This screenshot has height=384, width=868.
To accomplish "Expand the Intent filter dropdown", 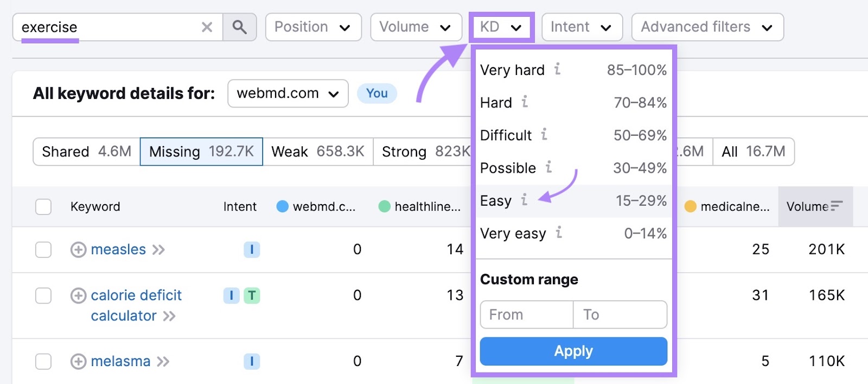I will (582, 27).
